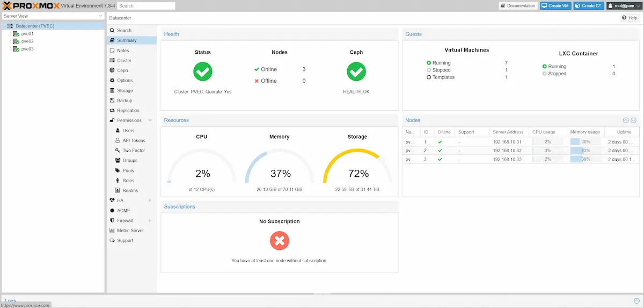Open the Summary menu item
Viewport: 644px width, 308px height.
[131, 40]
